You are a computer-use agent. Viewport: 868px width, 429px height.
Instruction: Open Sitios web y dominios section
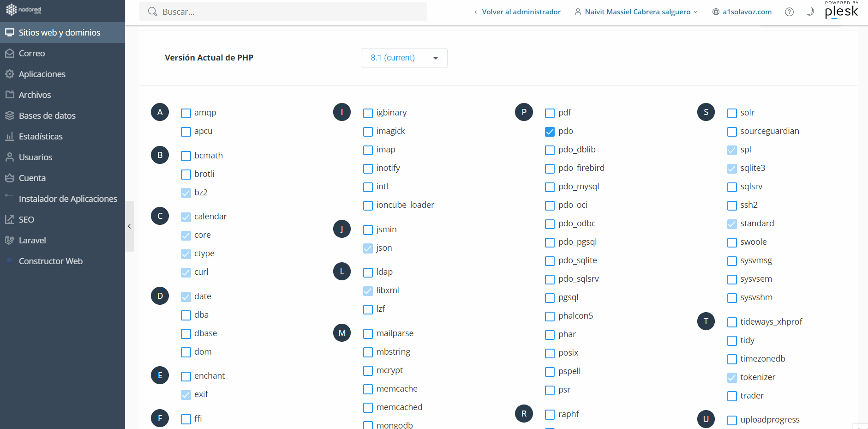(x=60, y=33)
